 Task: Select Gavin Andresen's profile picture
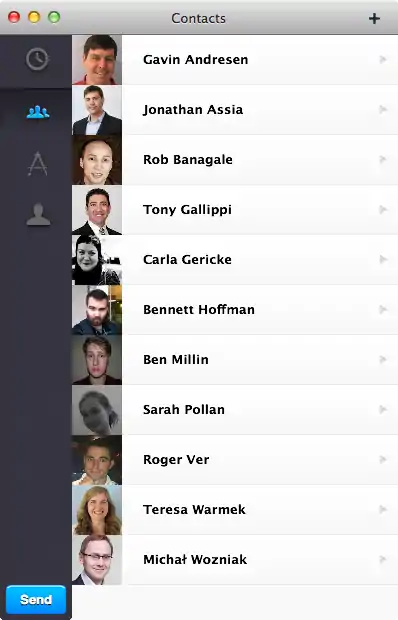pyautogui.click(x=97, y=60)
